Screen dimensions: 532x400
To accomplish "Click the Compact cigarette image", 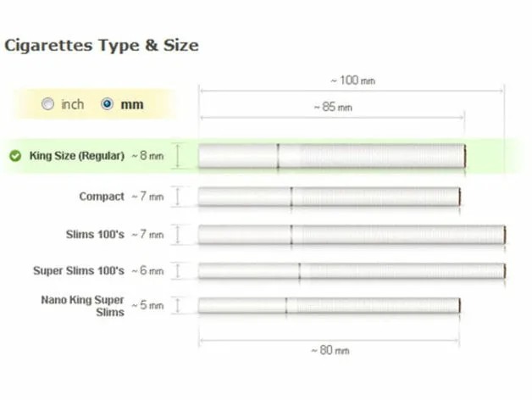I will (x=329, y=197).
